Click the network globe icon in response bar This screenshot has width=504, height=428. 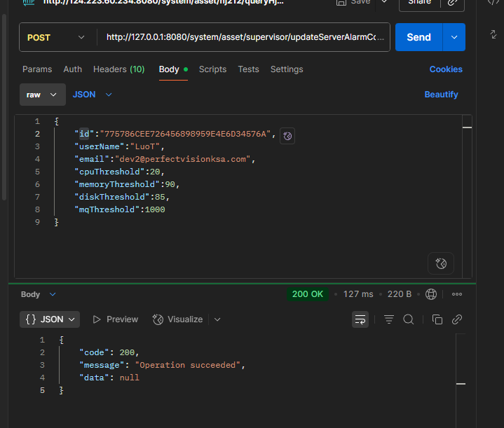[x=431, y=294]
